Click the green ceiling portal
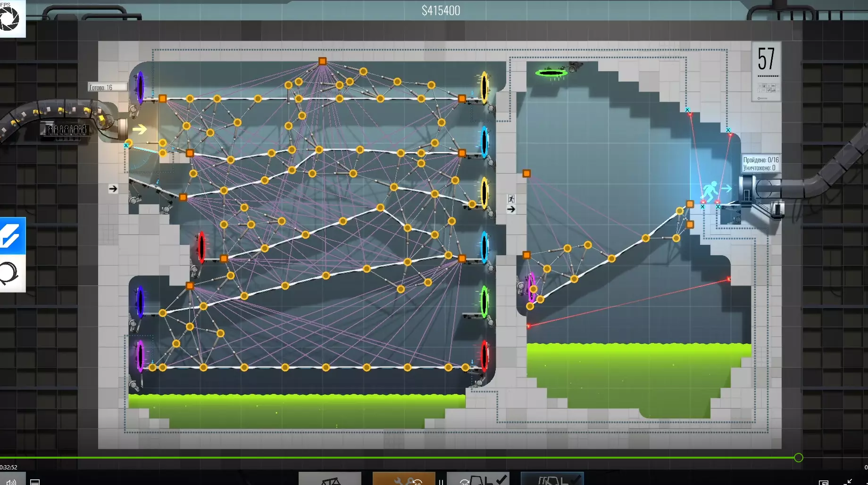 [551, 73]
